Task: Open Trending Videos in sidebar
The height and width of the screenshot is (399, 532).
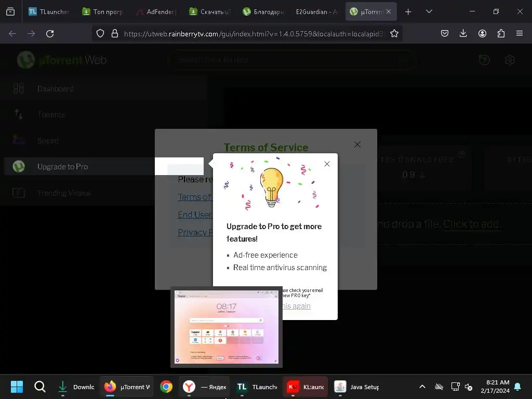Action: (64, 193)
